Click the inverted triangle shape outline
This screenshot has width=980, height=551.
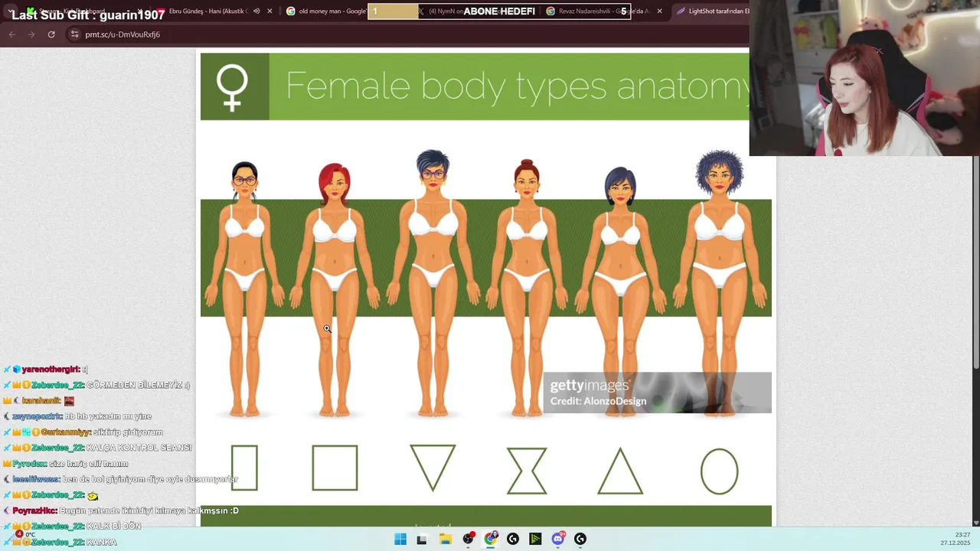click(x=433, y=468)
